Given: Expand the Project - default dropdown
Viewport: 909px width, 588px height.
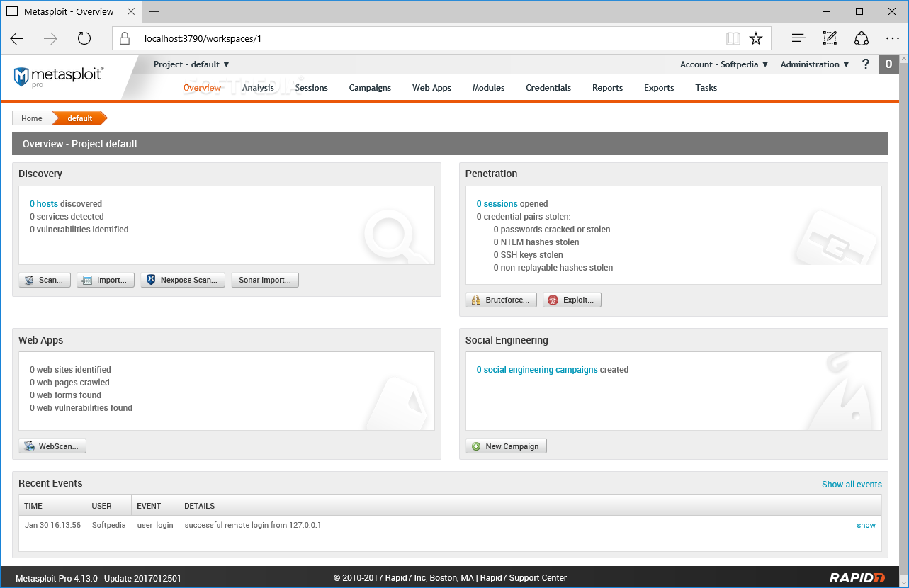Looking at the screenshot, I should [x=191, y=64].
